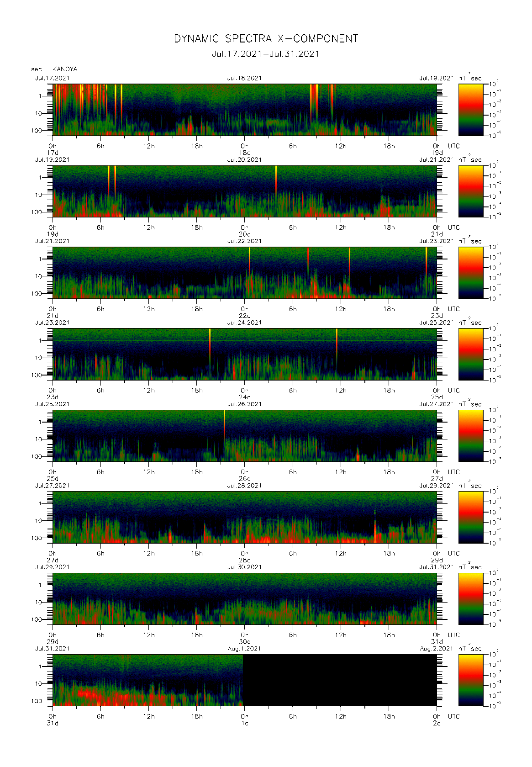Select the Jul.27–Jul.29 spectrogram panel

245,517
